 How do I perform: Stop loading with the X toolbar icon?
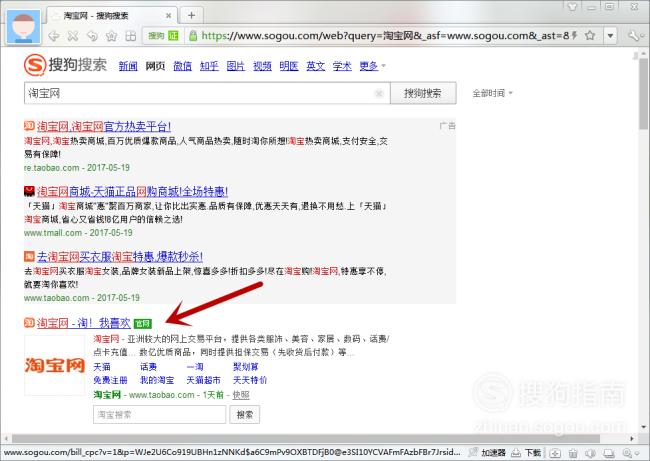pyautogui.click(x=73, y=36)
